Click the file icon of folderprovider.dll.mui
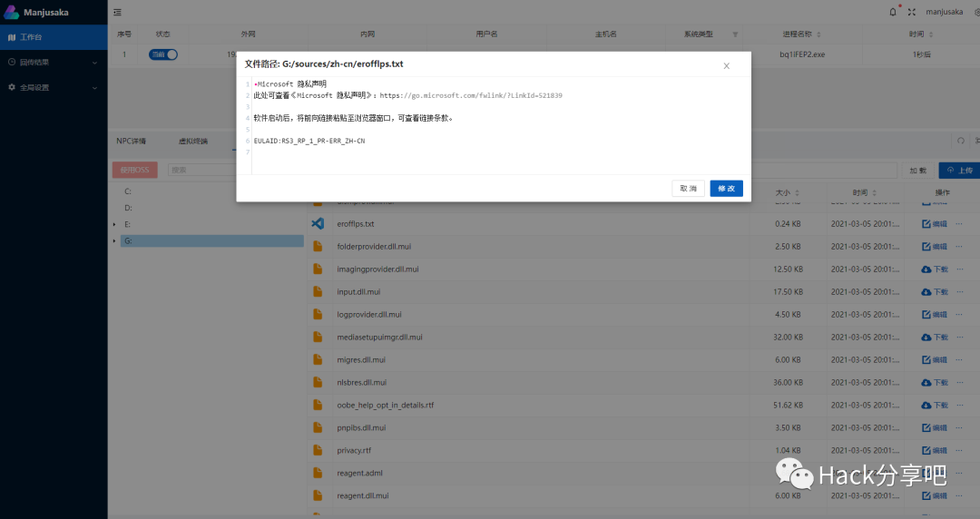Screen dimensions: 980x519 [318, 247]
